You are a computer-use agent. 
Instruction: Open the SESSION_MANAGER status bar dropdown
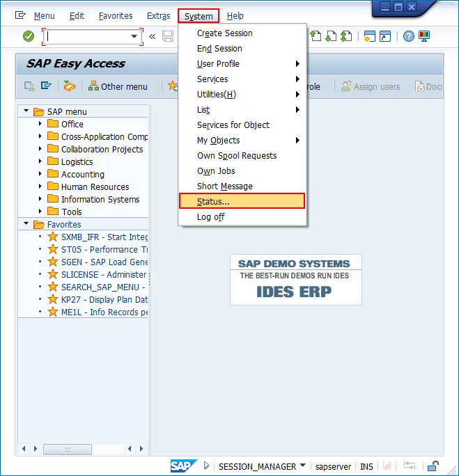pyautogui.click(x=302, y=465)
